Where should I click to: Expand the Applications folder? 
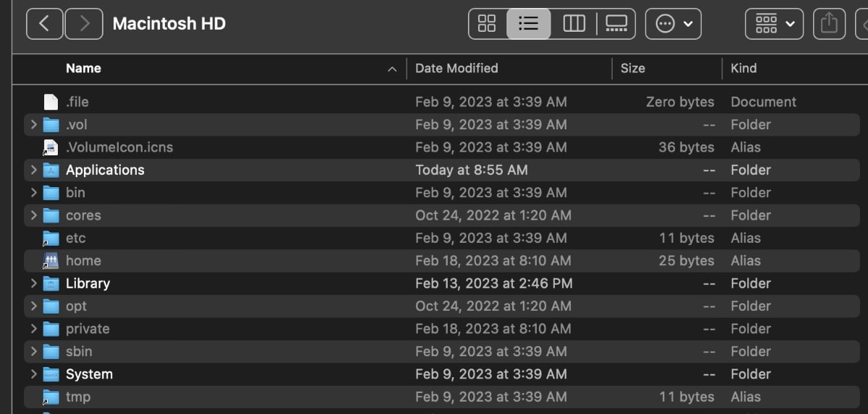point(33,171)
